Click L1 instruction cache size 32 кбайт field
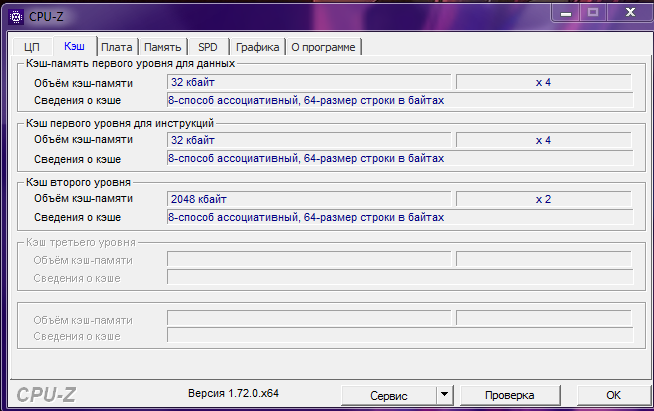The width and height of the screenshot is (654, 411). (309, 140)
